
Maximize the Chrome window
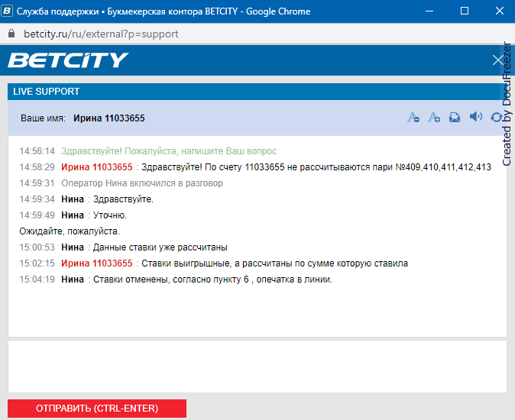[x=465, y=11]
